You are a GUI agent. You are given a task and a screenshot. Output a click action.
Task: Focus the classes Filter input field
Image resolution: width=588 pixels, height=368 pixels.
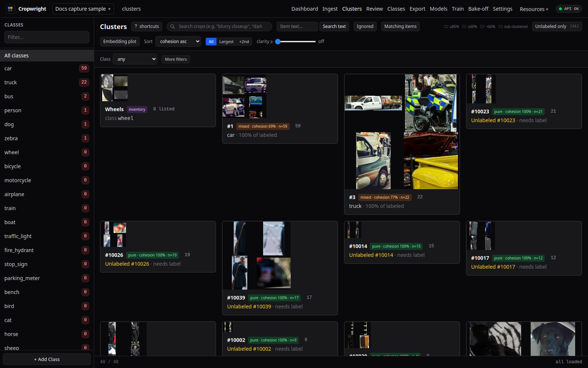[x=47, y=37]
